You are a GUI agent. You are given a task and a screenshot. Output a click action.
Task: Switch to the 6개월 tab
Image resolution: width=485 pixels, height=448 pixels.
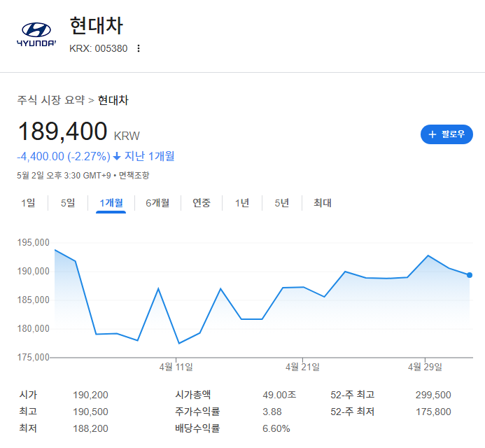157,203
